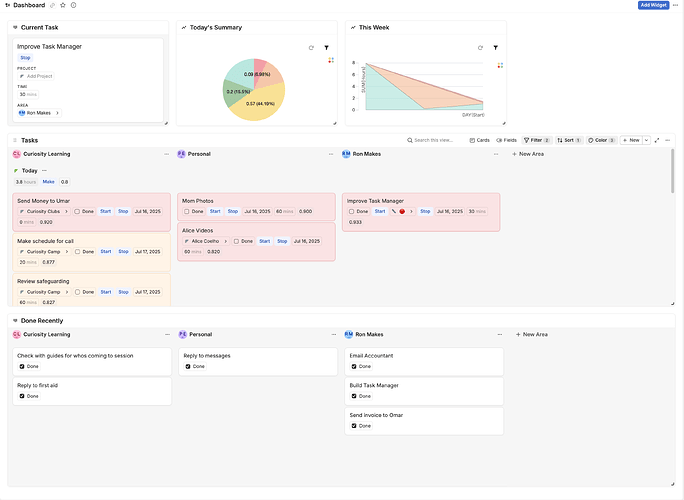Open the Filter menu in Tasks
The height and width of the screenshot is (500, 684).
537,140
